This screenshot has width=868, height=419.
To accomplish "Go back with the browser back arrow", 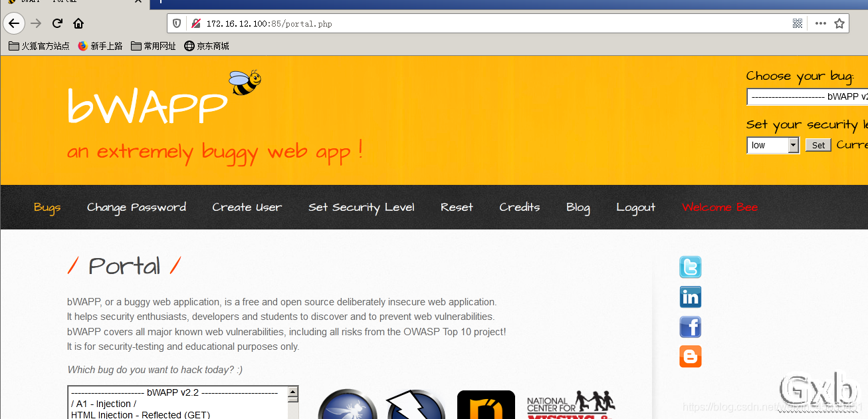I will point(14,23).
